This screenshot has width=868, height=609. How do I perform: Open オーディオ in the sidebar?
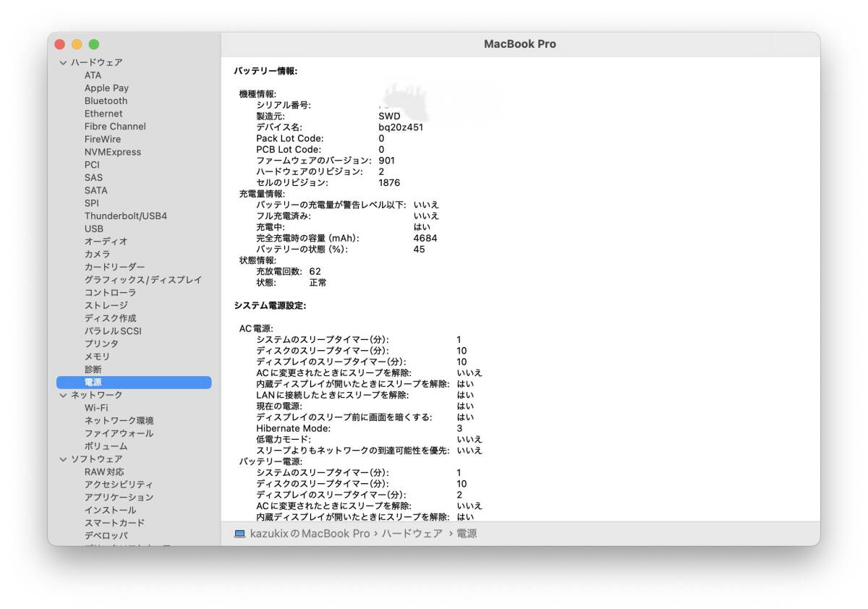pyautogui.click(x=106, y=242)
